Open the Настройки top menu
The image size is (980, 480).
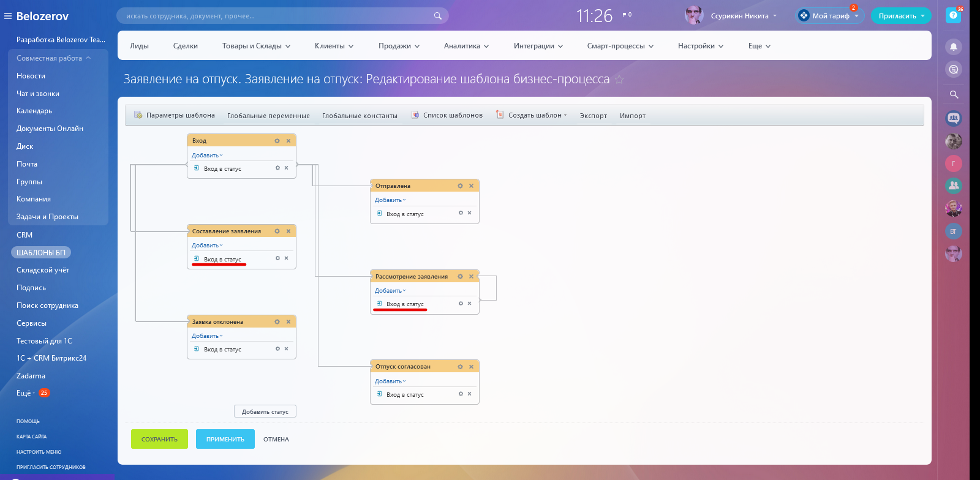point(700,46)
